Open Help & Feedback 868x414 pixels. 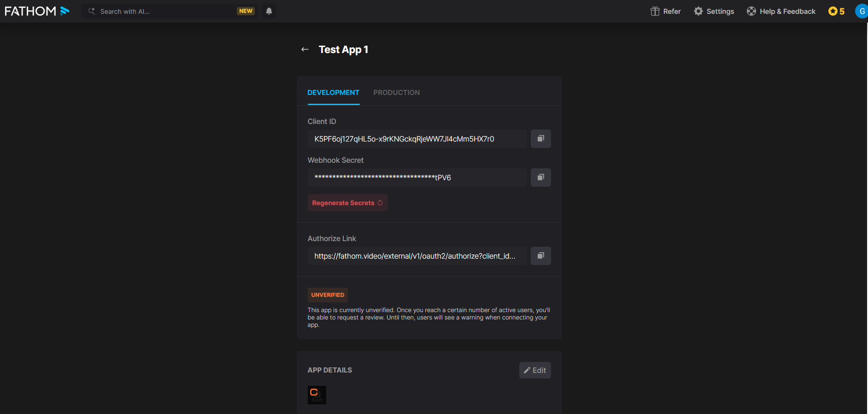781,11
